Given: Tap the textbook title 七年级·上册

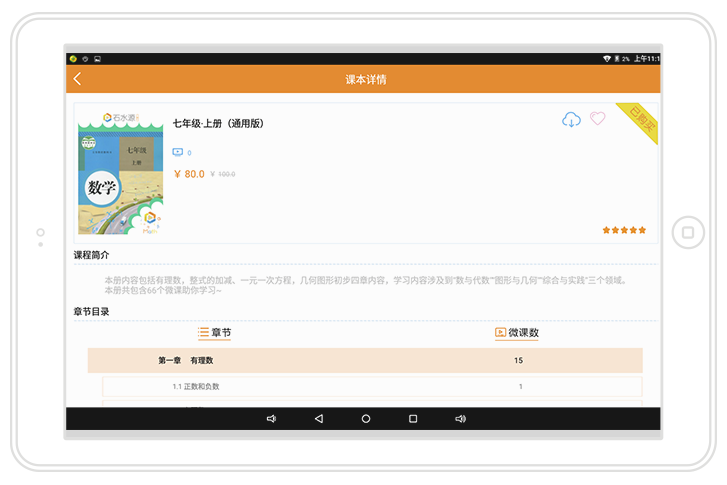Looking at the screenshot, I should (x=218, y=123).
